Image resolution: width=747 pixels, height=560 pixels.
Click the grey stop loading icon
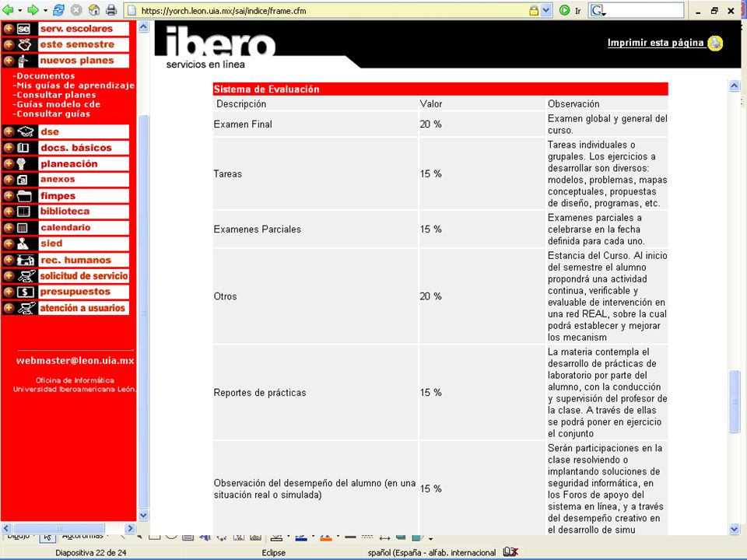76,10
